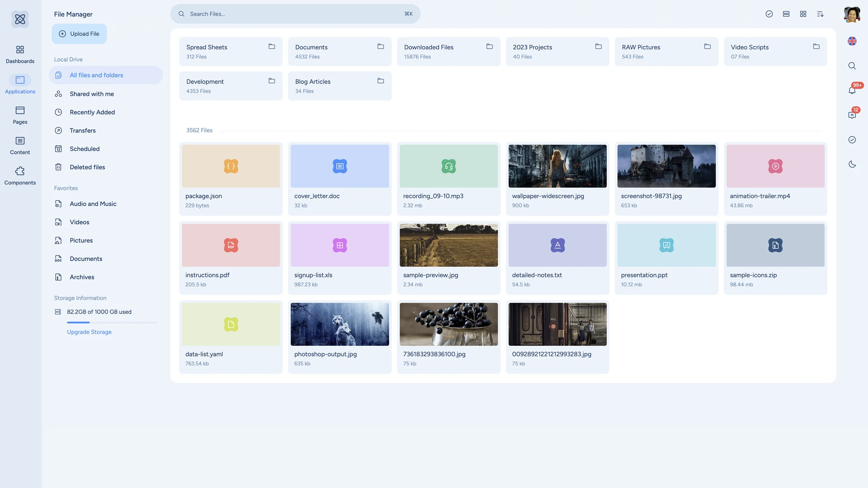
Task: Open wallpaper-widescreen.jpg image thumbnail
Action: click(x=557, y=166)
